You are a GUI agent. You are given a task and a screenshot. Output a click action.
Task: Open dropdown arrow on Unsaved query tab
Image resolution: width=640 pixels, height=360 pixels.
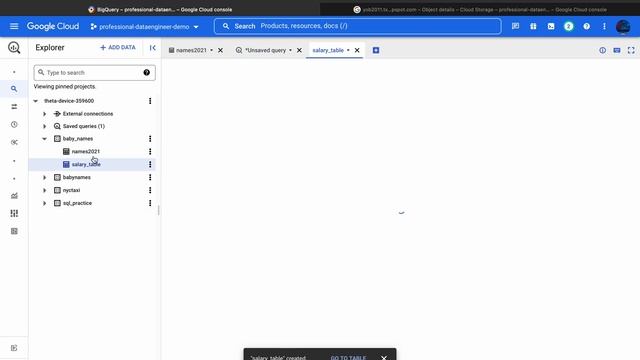point(290,50)
